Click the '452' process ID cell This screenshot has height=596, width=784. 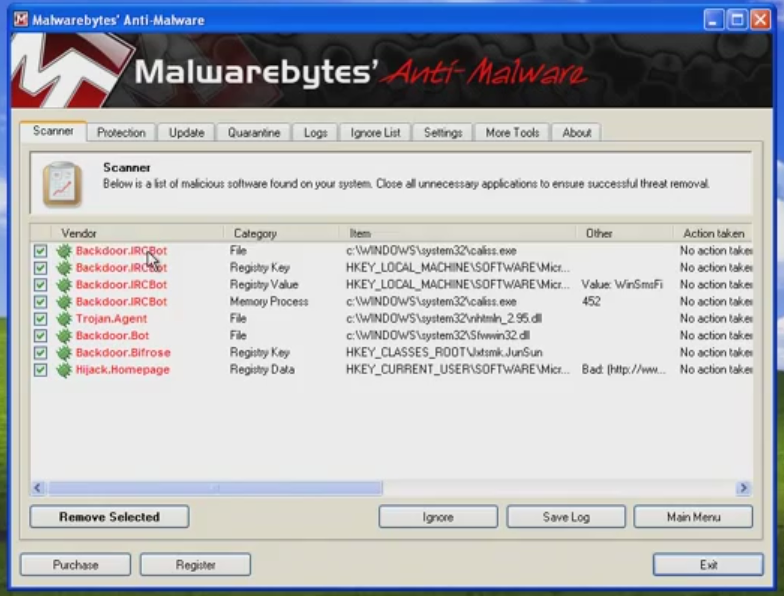[x=591, y=302]
